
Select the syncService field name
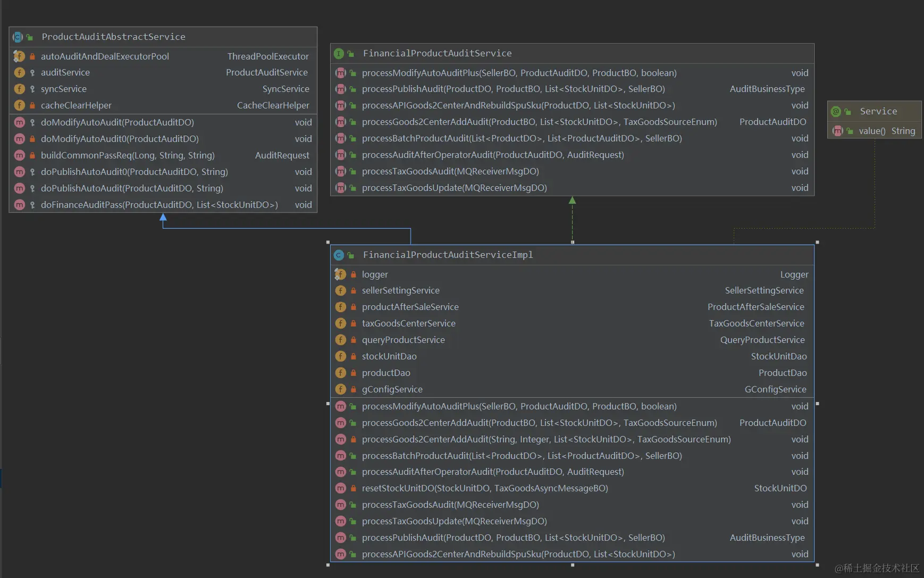64,89
